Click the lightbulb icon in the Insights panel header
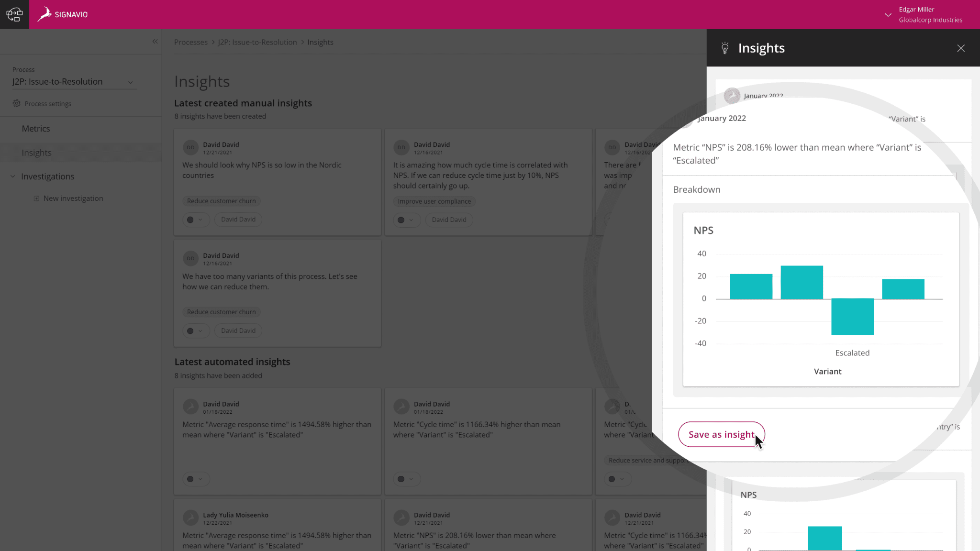The height and width of the screenshot is (551, 980). 725,48
